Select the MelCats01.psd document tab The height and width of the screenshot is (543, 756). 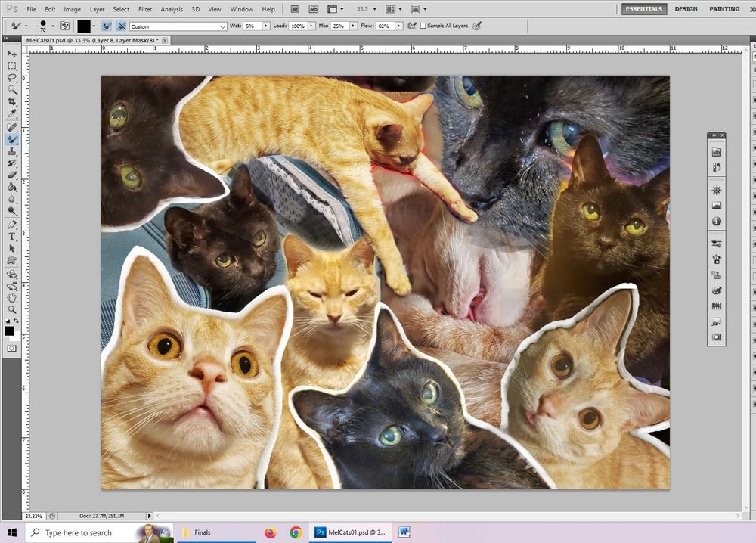(x=92, y=41)
